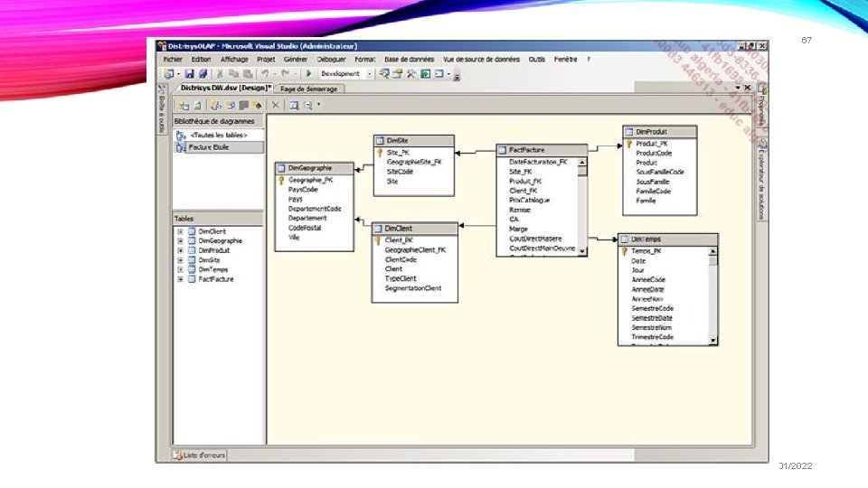
Task: Switch to the Page de démarrage tab
Action: (309, 89)
